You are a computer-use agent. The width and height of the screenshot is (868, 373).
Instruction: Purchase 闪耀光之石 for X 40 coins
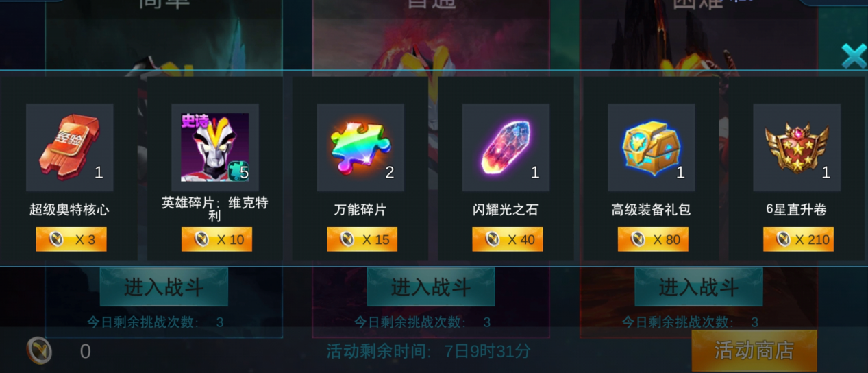508,239
